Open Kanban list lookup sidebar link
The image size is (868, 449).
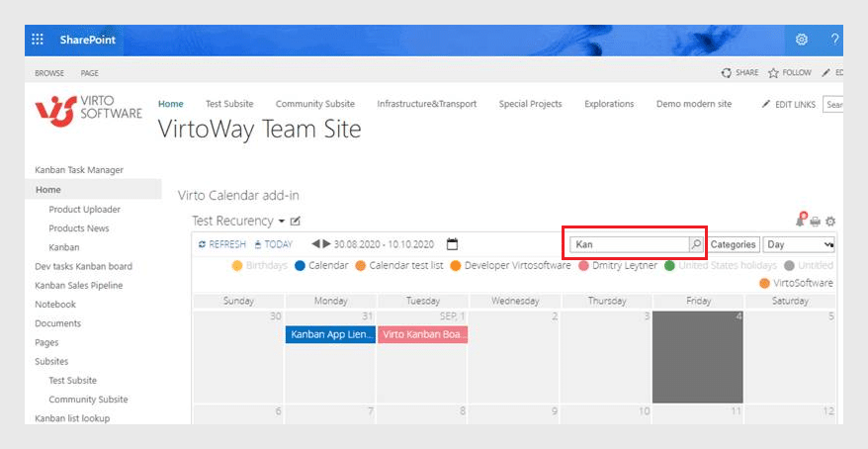pos(72,418)
